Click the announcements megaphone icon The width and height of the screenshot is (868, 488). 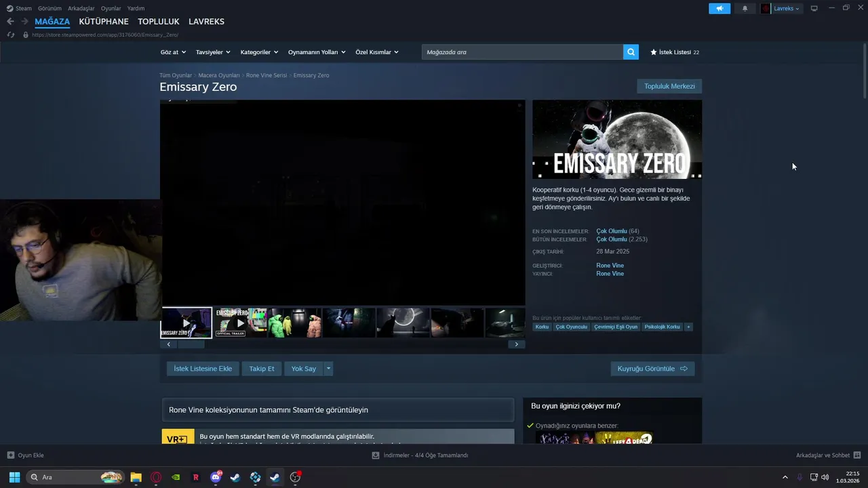click(719, 9)
